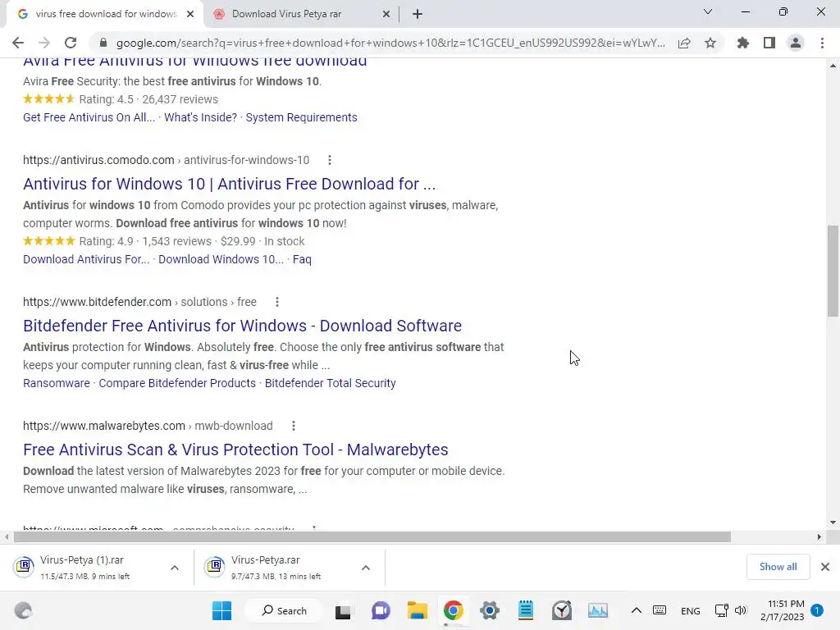
Task: Click the horizontal scrollbar thumb
Action: coord(372,536)
